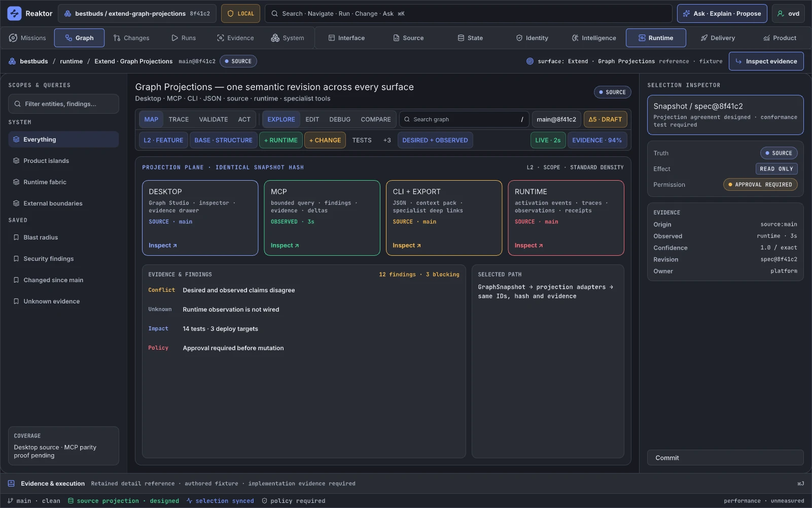Click Inspect link on RUNTIME card
The height and width of the screenshot is (508, 812).
pyautogui.click(x=529, y=246)
